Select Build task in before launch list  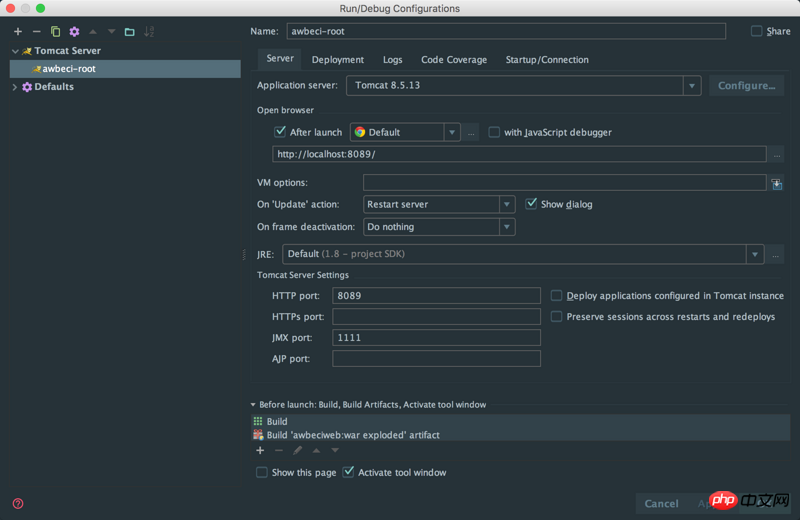[521, 422]
